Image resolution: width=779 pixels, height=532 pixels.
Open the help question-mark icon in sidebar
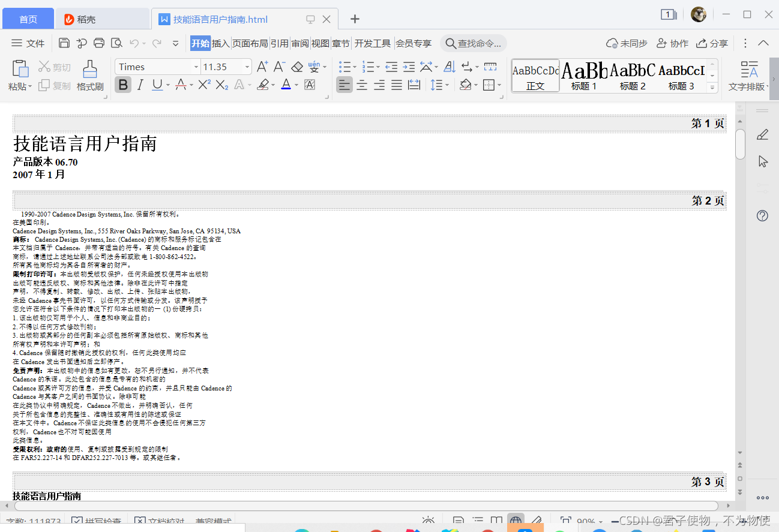coord(763,216)
